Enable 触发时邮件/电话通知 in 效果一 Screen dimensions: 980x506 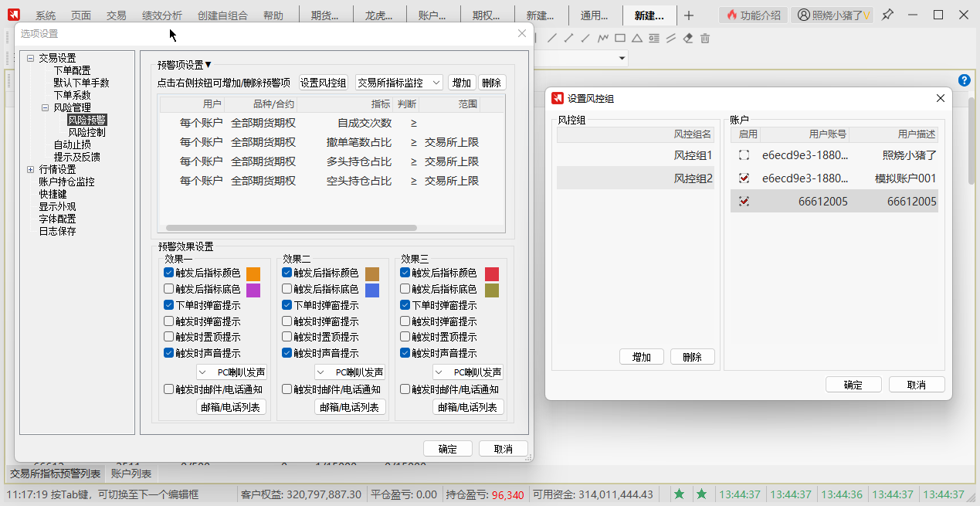coord(169,389)
